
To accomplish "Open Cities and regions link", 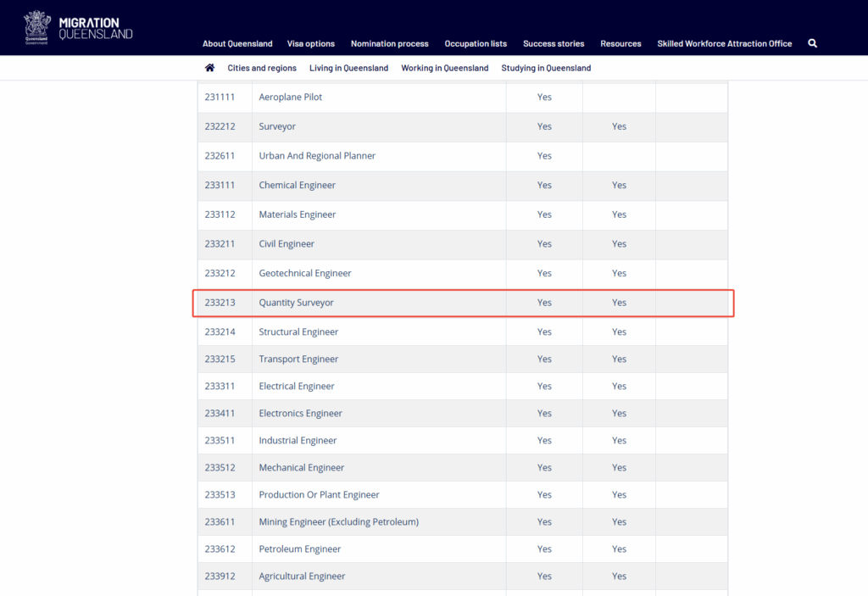I will (262, 68).
